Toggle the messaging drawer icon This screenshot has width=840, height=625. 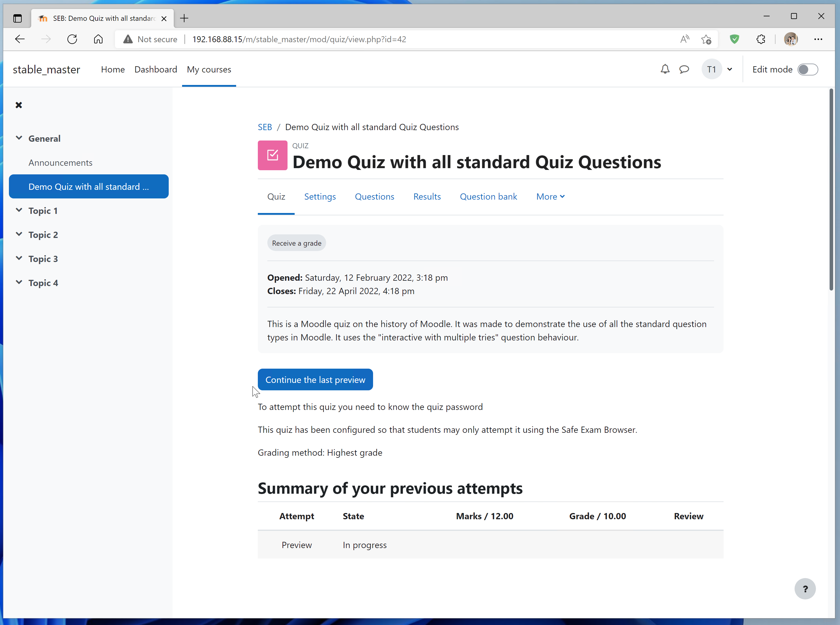click(x=684, y=69)
